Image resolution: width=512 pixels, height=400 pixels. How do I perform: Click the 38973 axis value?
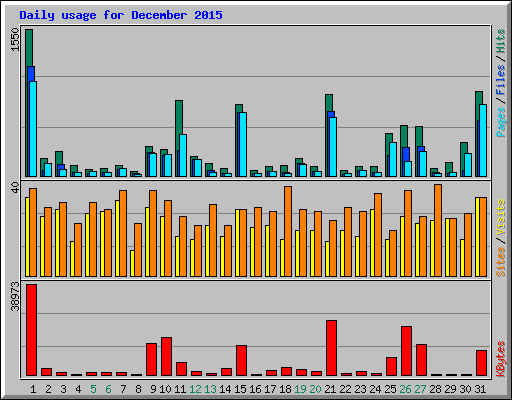(15, 296)
